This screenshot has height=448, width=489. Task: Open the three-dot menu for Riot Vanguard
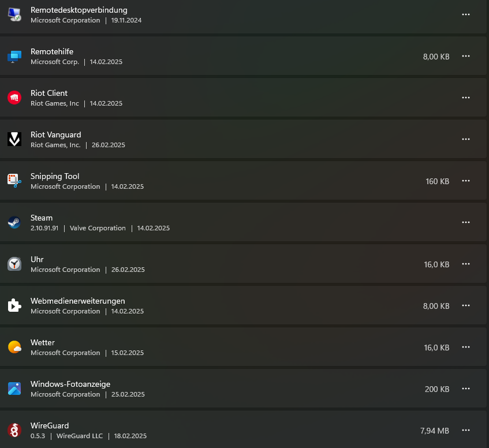pos(466,139)
